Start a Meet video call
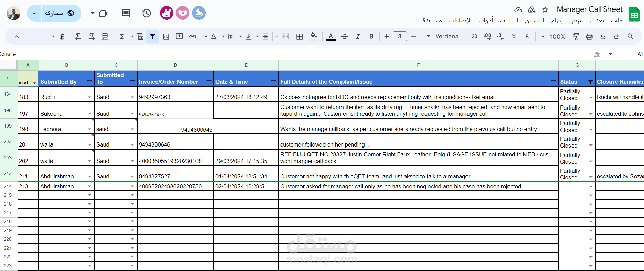This screenshot has height=271, width=644. (x=103, y=13)
